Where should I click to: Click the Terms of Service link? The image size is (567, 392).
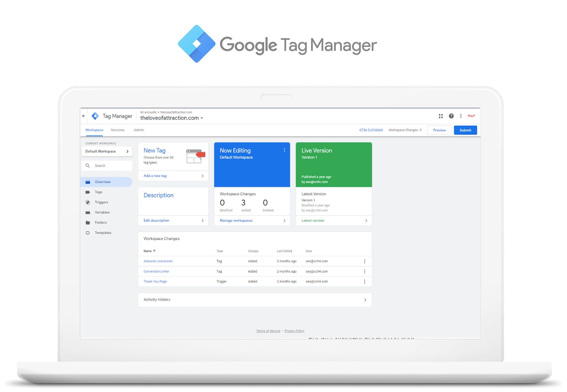(268, 331)
